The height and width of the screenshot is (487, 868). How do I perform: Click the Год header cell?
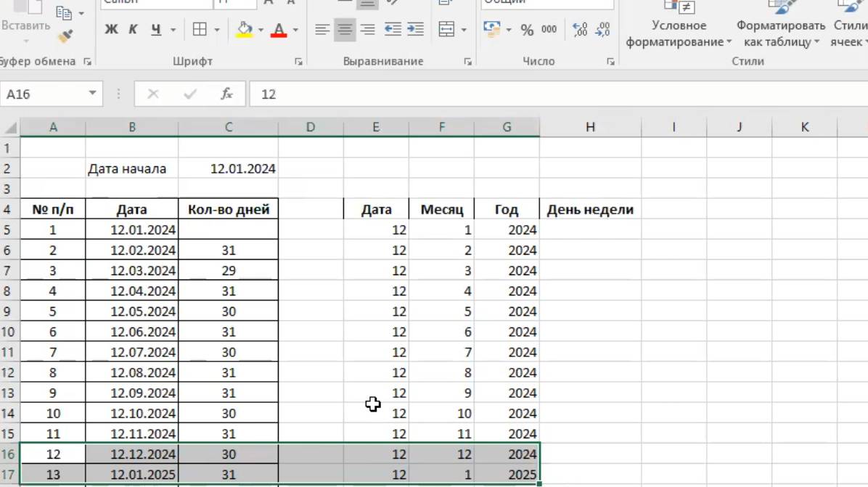(507, 209)
